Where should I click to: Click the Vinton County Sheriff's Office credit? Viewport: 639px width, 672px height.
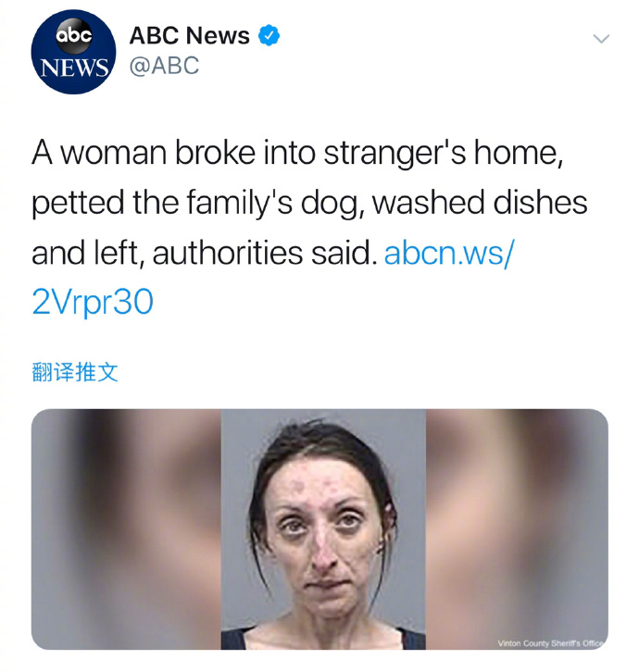(551, 643)
